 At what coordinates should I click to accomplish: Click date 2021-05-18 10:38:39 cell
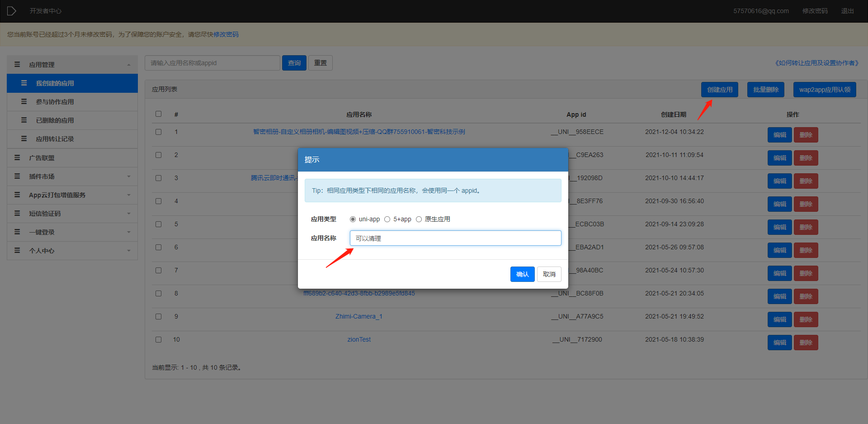click(674, 339)
